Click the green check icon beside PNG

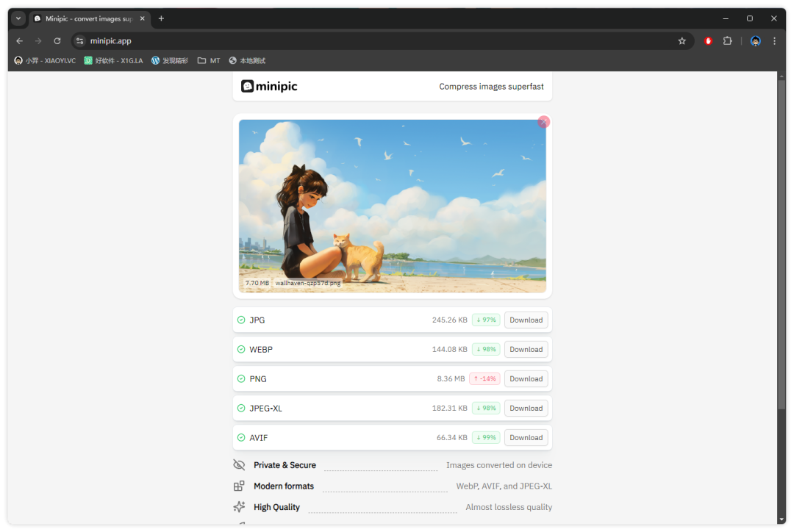point(241,378)
